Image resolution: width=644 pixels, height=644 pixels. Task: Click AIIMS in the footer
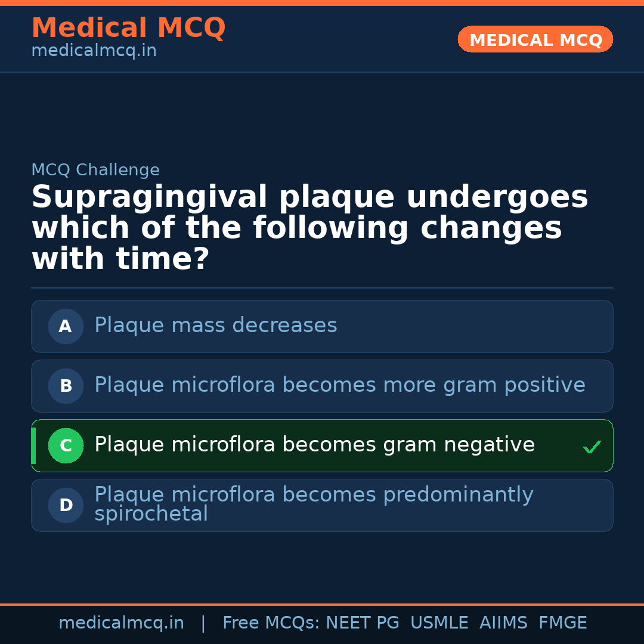coord(503,623)
